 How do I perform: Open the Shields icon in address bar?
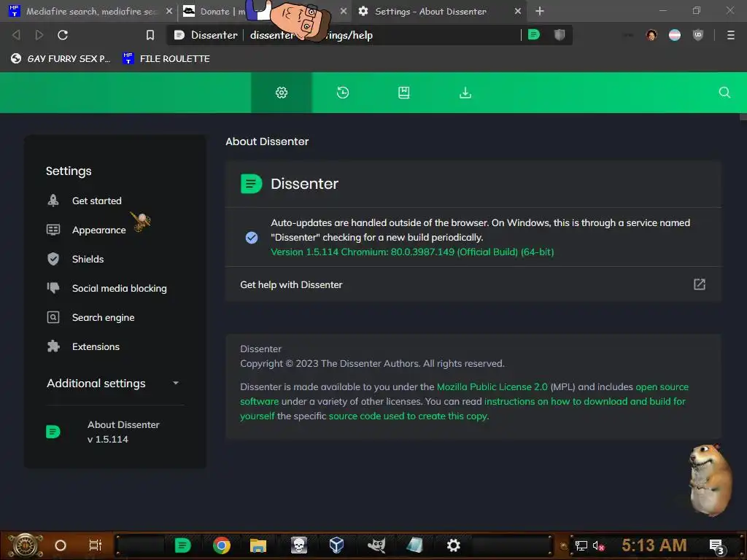click(x=560, y=34)
